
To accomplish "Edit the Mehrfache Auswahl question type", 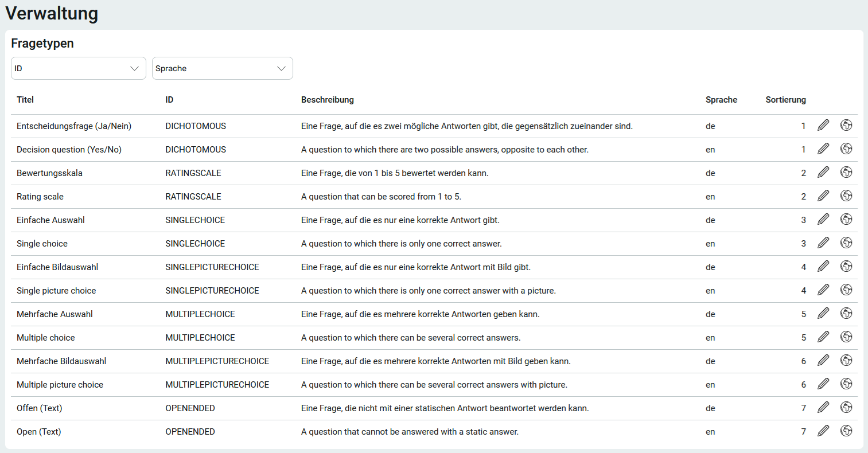I will (x=823, y=314).
